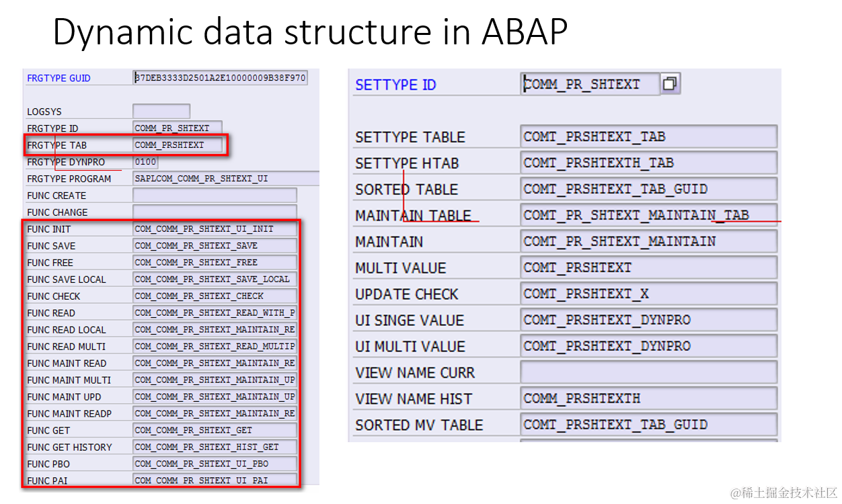Select the FRGTYPE ID field COMM_PR_SHTEXT

(x=178, y=128)
